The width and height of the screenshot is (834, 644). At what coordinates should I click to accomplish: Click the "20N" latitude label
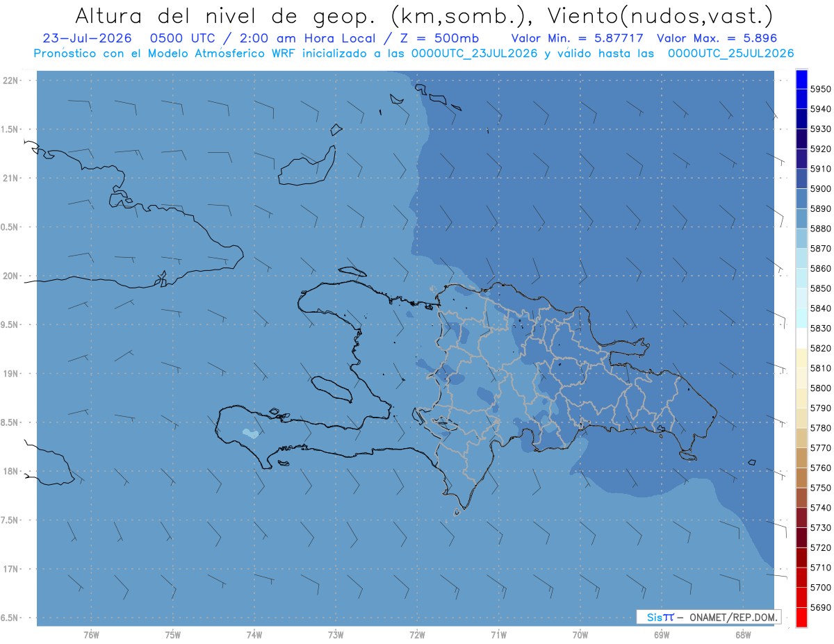point(10,276)
